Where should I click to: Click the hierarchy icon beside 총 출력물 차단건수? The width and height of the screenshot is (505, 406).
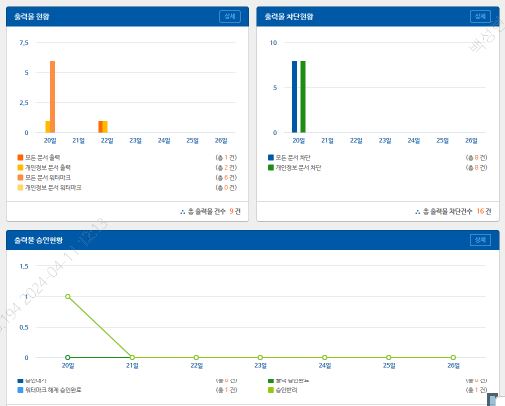417,212
